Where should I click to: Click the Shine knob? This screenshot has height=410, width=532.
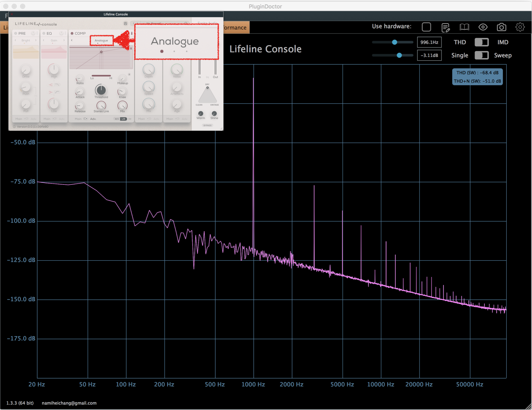click(x=214, y=113)
